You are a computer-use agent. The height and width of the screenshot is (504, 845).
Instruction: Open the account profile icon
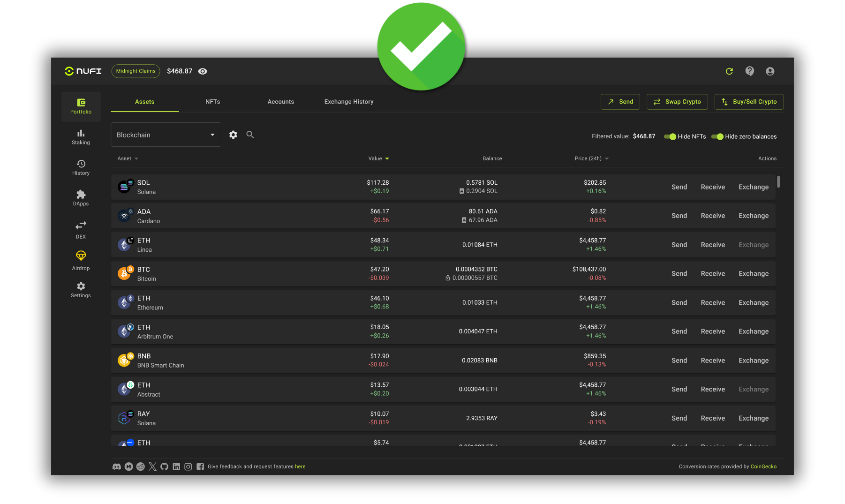point(770,71)
